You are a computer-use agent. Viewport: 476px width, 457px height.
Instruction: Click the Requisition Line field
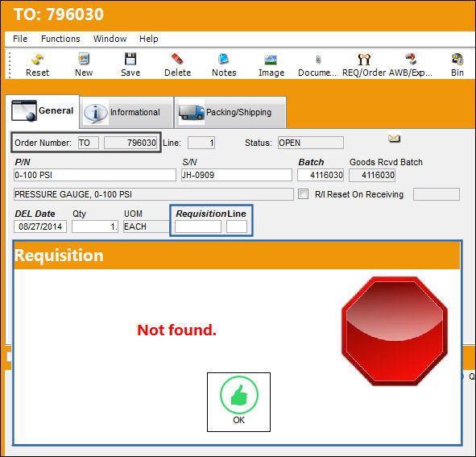click(x=237, y=226)
